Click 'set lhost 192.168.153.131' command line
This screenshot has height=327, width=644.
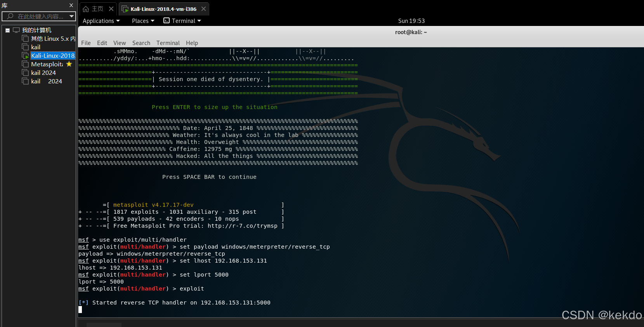(x=223, y=261)
